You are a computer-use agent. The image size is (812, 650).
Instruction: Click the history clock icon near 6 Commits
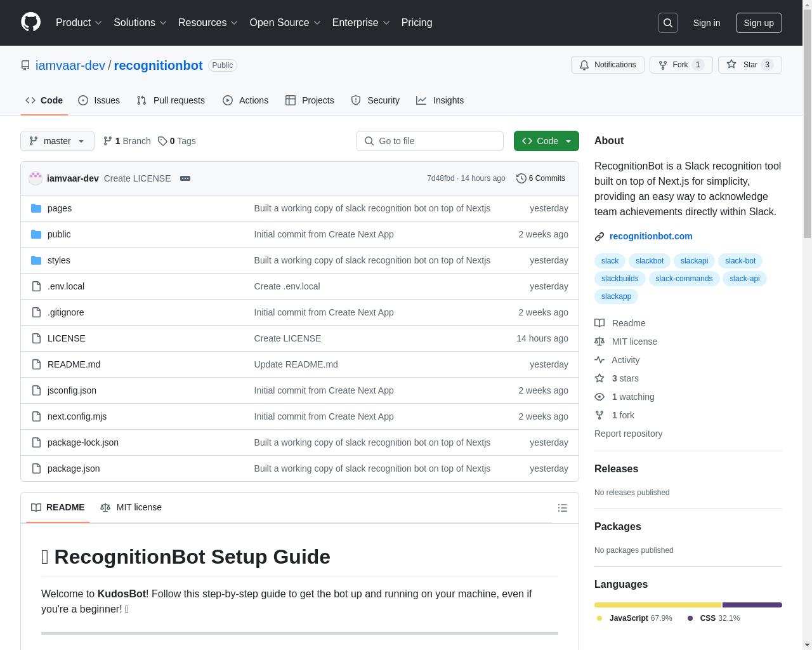(521, 178)
